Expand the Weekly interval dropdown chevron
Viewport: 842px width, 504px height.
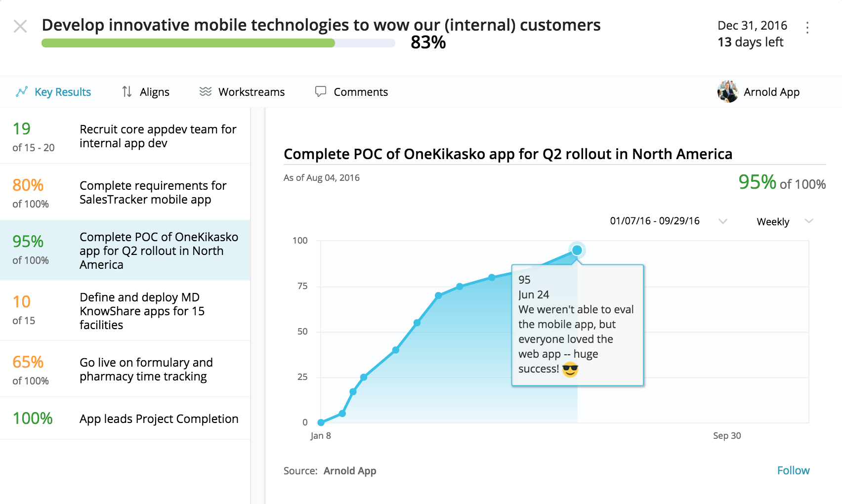click(x=809, y=221)
